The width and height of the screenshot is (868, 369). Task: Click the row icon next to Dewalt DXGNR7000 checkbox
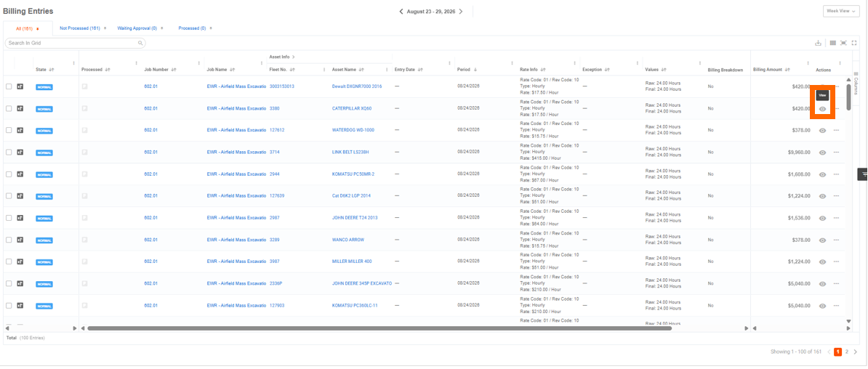click(x=20, y=86)
